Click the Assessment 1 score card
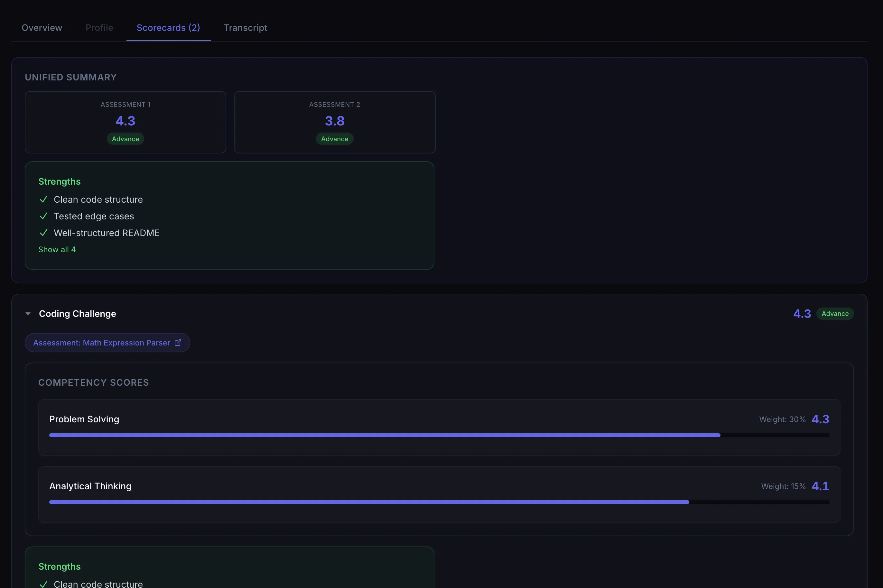 [125, 122]
